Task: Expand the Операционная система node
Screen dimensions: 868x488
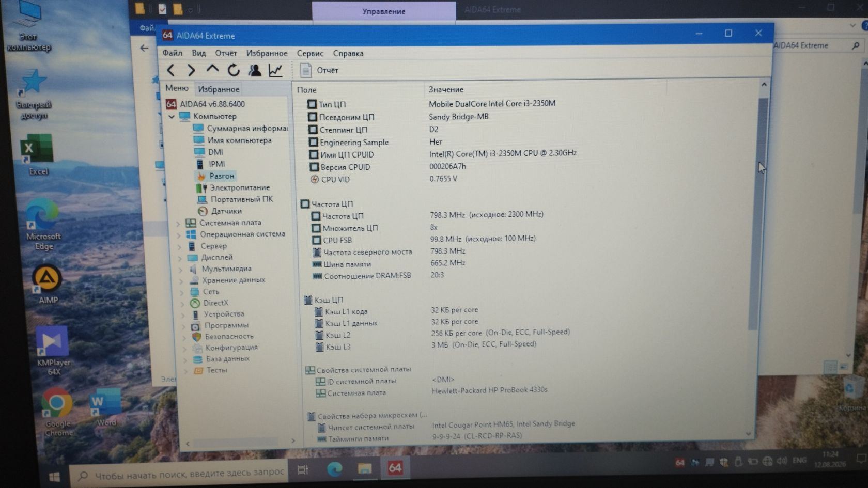Action: (178, 234)
